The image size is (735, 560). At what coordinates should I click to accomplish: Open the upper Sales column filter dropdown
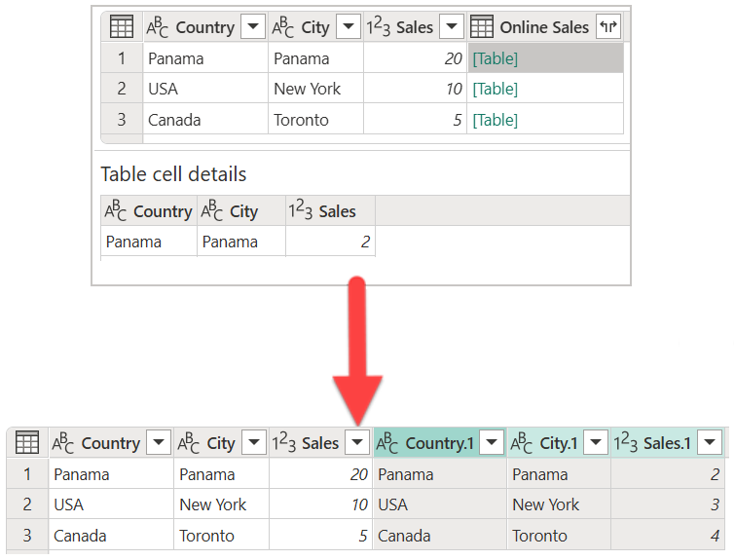tap(452, 26)
